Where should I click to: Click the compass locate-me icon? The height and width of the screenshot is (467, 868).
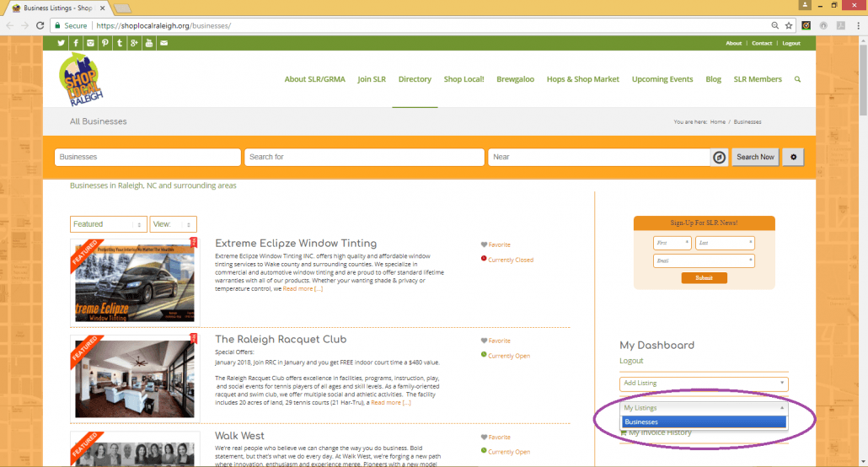pyautogui.click(x=719, y=157)
